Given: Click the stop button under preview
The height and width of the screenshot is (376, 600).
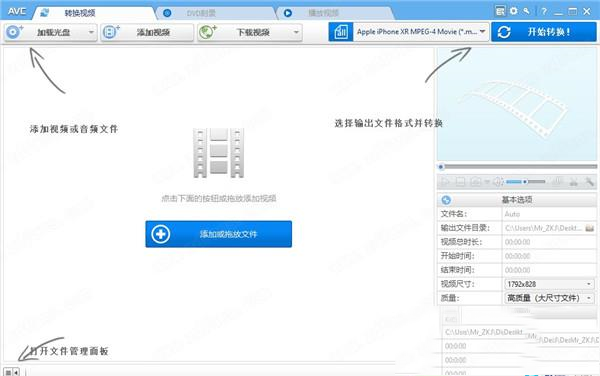Looking at the screenshot, I should pos(460,182).
